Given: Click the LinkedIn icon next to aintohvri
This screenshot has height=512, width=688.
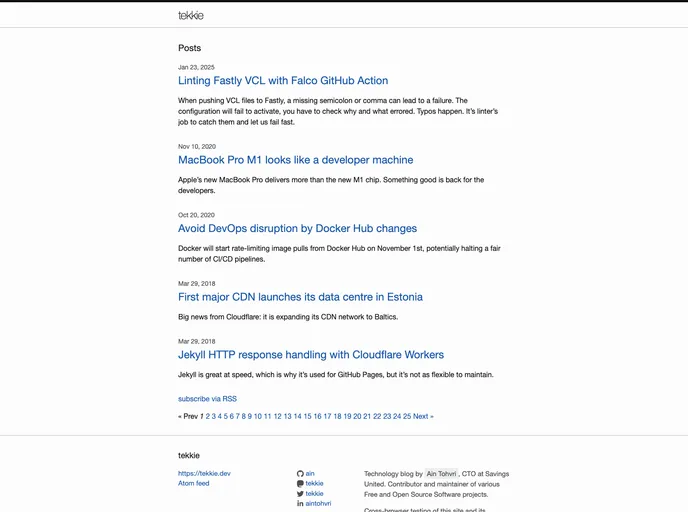Looking at the screenshot, I should click(x=300, y=504).
